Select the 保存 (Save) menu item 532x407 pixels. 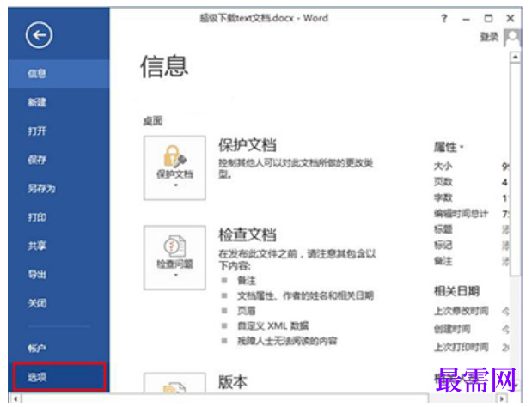[x=58, y=160]
